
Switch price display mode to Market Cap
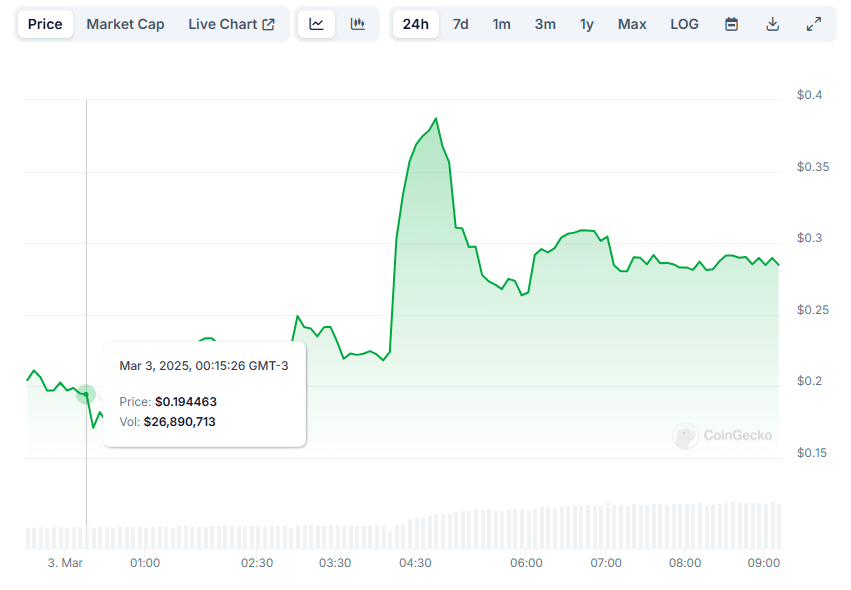tap(125, 23)
